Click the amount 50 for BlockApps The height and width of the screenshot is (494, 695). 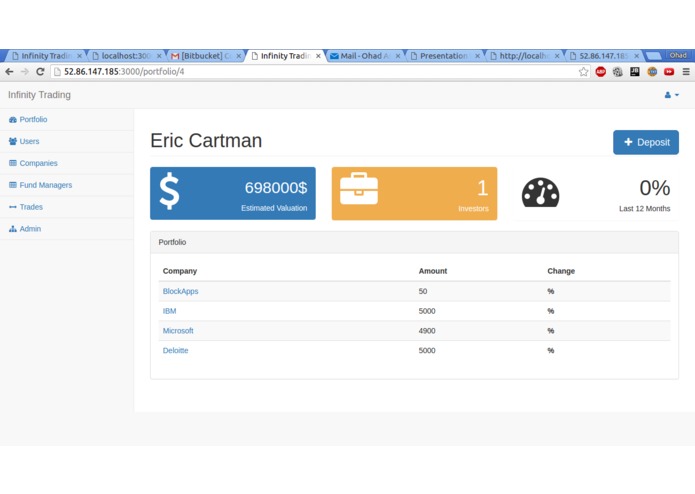pos(423,291)
